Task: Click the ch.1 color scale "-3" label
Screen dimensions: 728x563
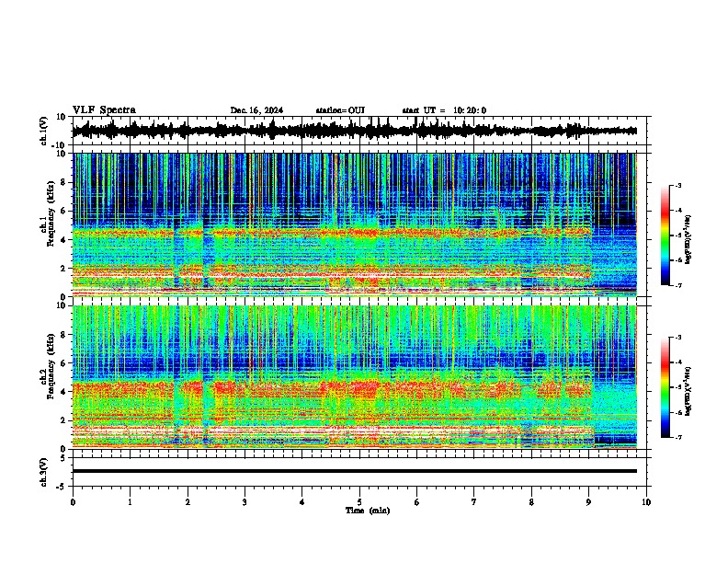Action: point(678,186)
